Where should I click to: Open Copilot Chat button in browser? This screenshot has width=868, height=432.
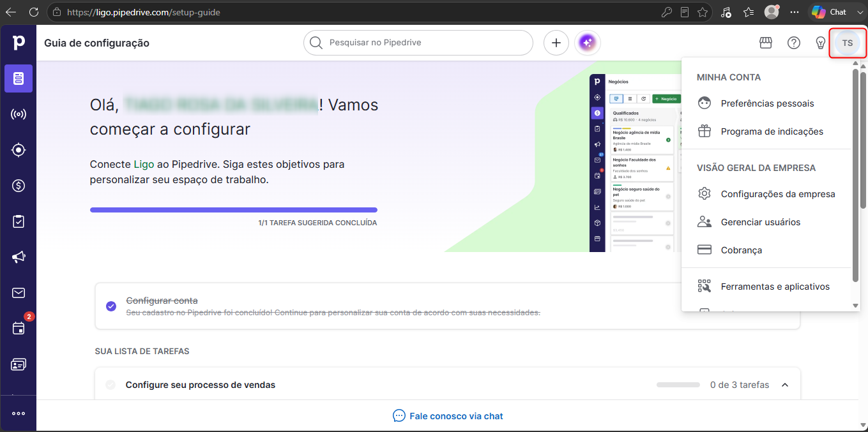point(829,12)
